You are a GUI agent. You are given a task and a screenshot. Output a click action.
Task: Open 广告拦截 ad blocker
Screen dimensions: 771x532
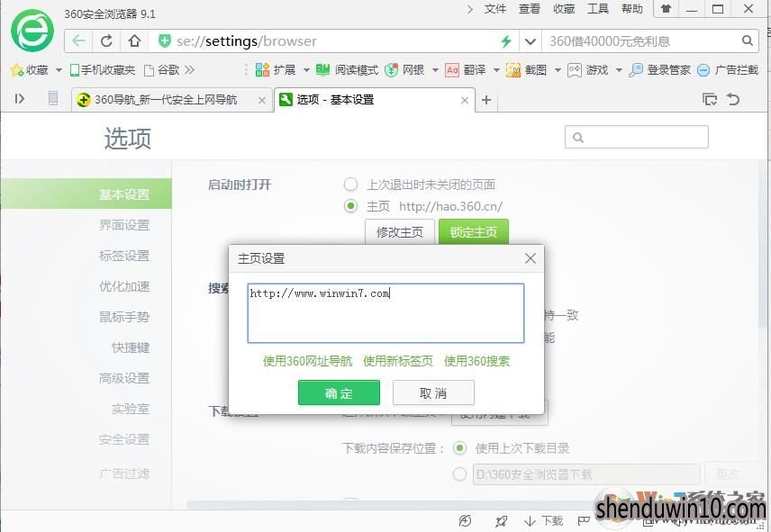(728, 70)
